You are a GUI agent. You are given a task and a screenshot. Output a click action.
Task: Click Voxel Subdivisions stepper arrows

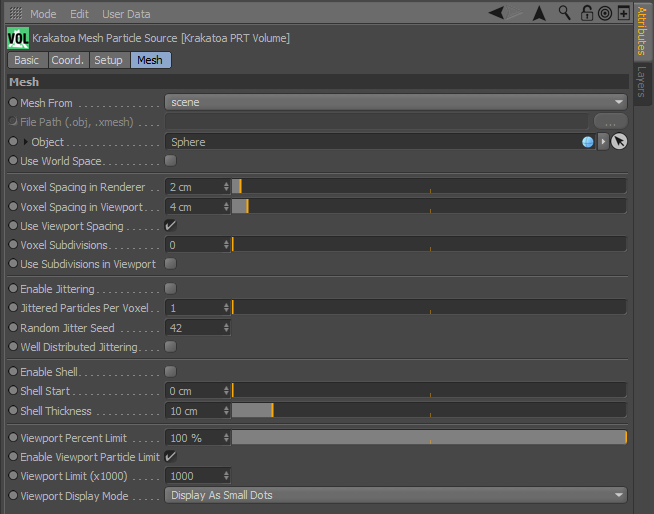click(x=226, y=244)
